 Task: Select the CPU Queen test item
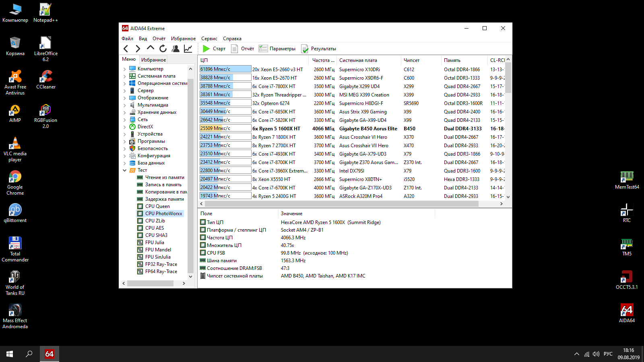click(x=157, y=206)
